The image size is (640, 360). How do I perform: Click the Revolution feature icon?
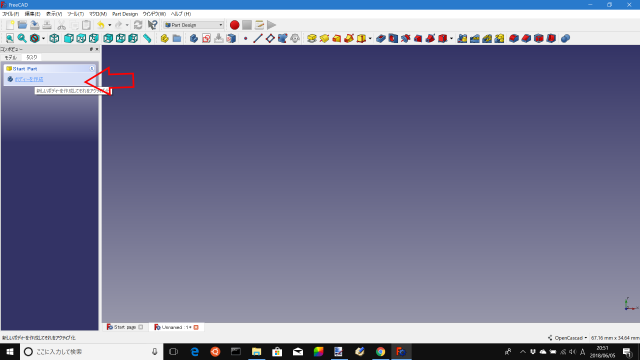[324, 38]
